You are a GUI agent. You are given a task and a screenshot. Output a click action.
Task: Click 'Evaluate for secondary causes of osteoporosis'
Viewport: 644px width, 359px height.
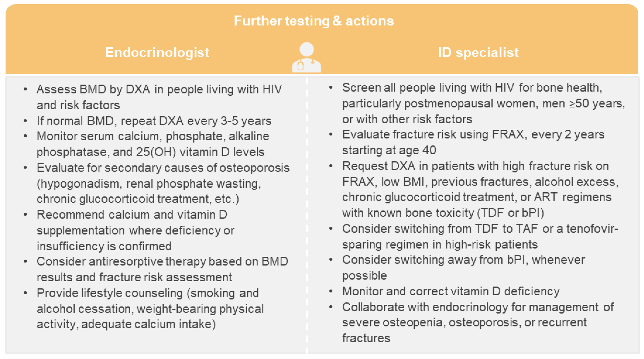click(x=163, y=168)
